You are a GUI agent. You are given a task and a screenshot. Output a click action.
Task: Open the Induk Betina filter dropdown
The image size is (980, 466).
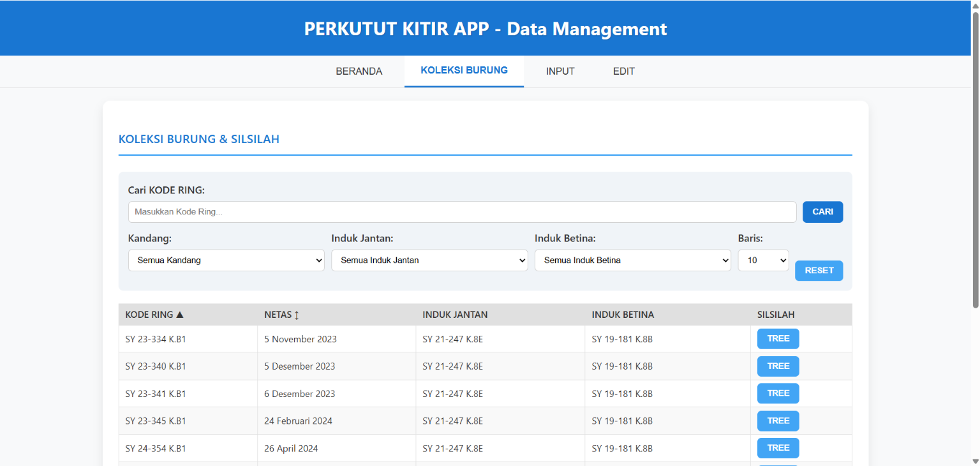point(632,260)
